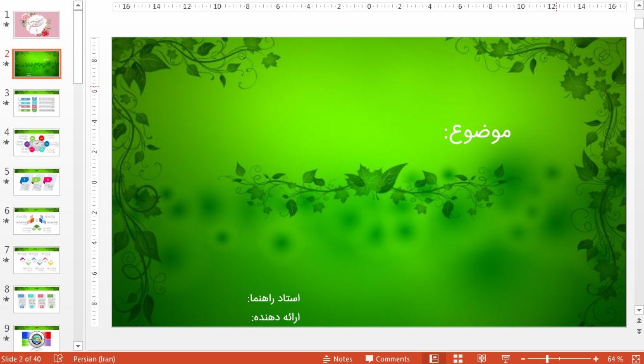Open Slide Sorter view
644x364 pixels.
458,359
